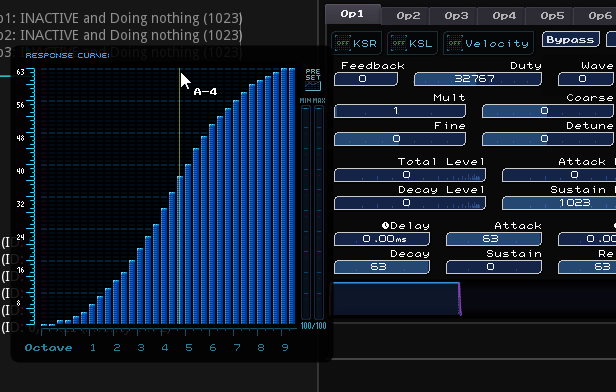The height and width of the screenshot is (392, 616).
Task: Click the response curve bar at octave 9
Action: [284, 196]
